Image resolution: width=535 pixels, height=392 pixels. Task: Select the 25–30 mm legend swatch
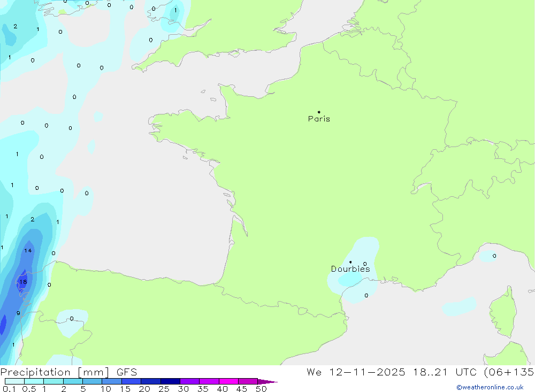[x=170, y=381]
